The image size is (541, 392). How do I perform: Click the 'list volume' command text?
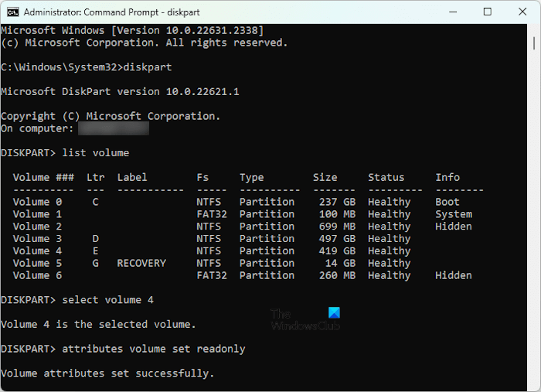click(96, 153)
